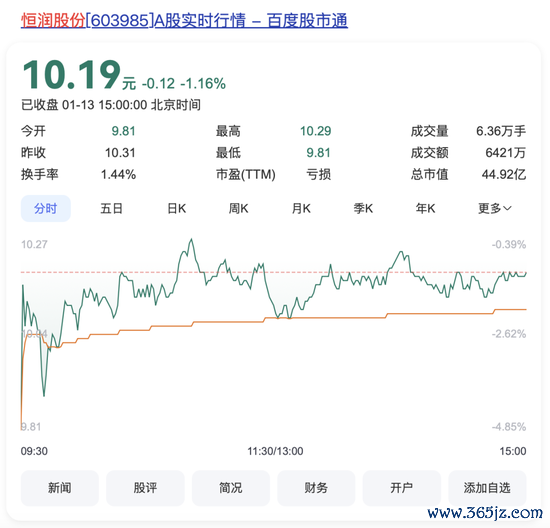Switch to the 年K chart tab
This screenshot has height=528, width=550.
pyautogui.click(x=425, y=208)
